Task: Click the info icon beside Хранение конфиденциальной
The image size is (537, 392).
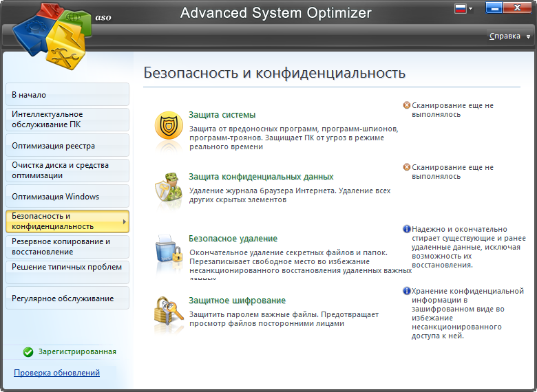Action: 406,291
